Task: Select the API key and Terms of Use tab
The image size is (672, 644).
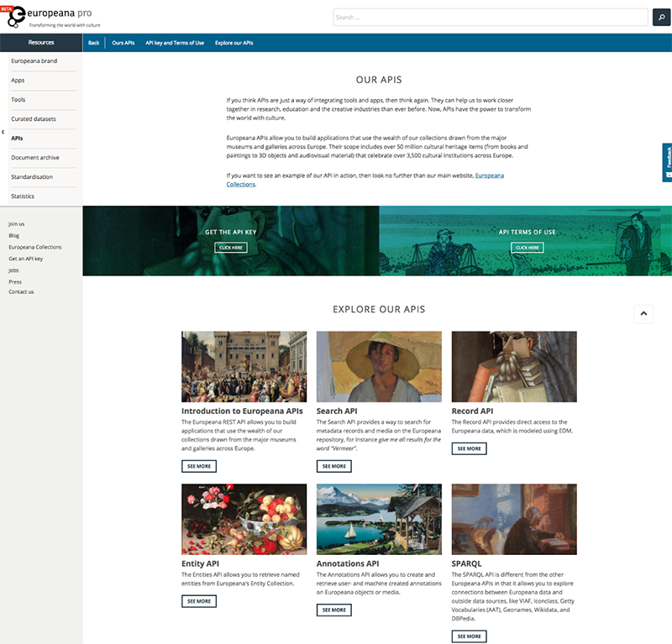Action: 175,43
